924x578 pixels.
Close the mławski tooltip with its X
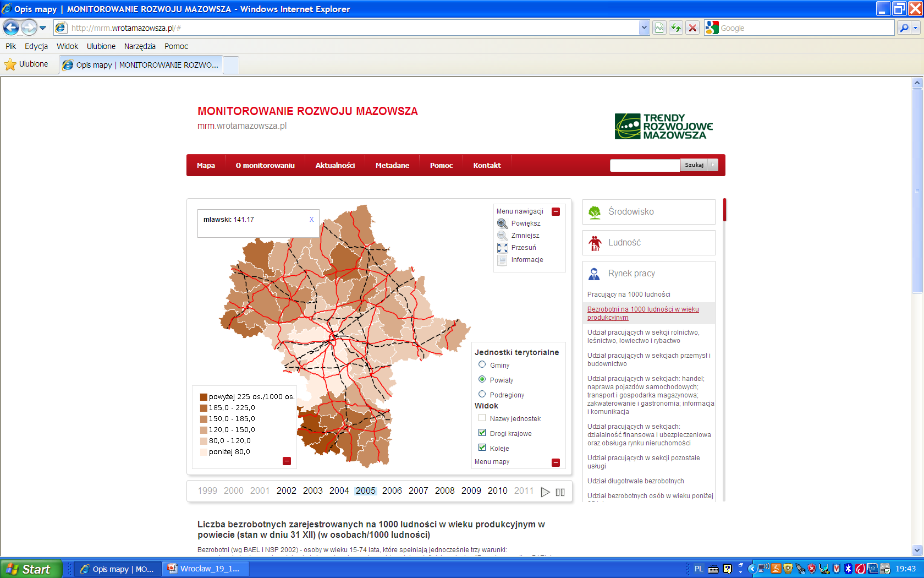pyautogui.click(x=311, y=219)
